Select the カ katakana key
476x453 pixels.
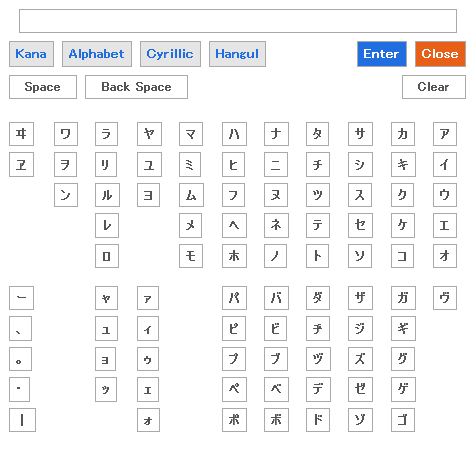403,134
